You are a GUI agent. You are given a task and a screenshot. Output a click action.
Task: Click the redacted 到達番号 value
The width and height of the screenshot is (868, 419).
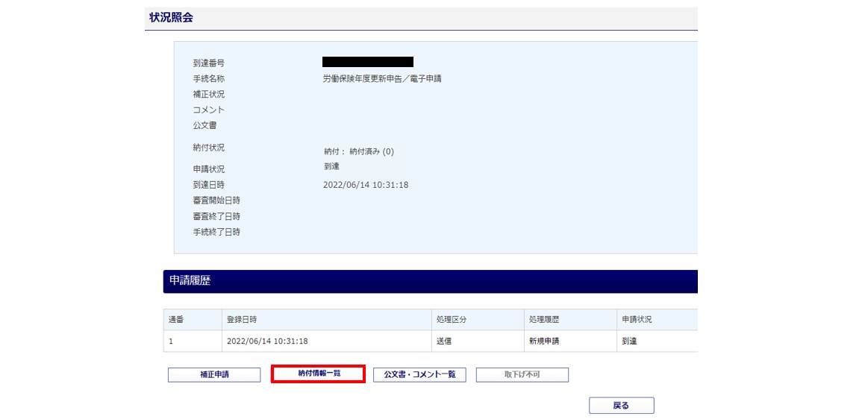(367, 62)
